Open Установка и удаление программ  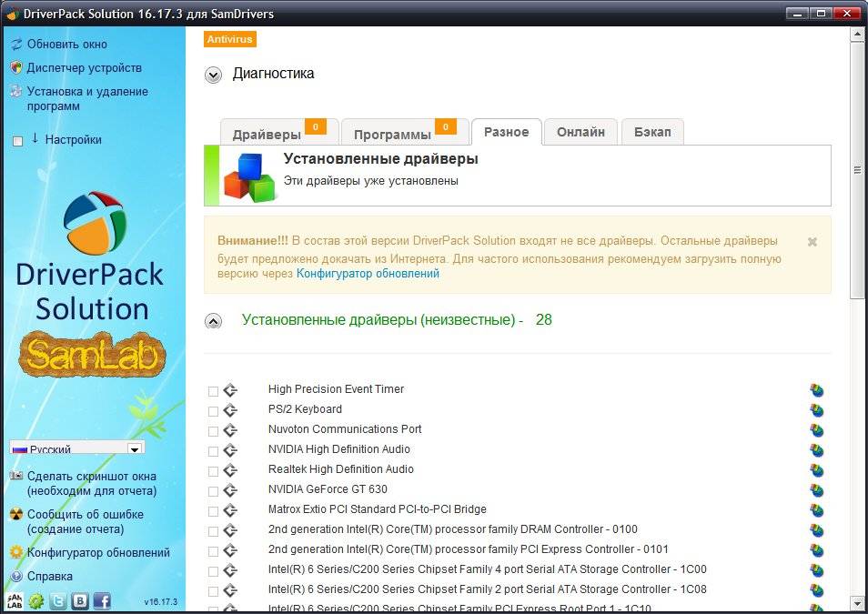coord(87,98)
